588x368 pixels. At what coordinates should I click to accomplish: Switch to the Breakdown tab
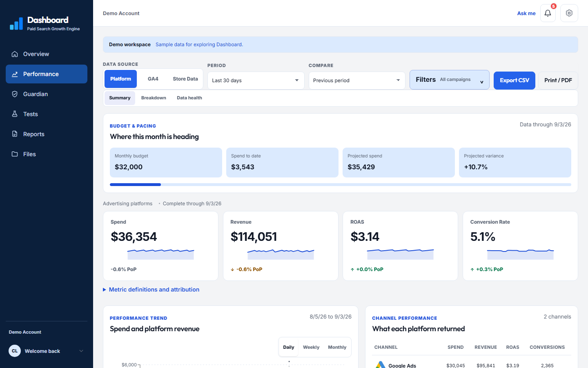(x=154, y=98)
